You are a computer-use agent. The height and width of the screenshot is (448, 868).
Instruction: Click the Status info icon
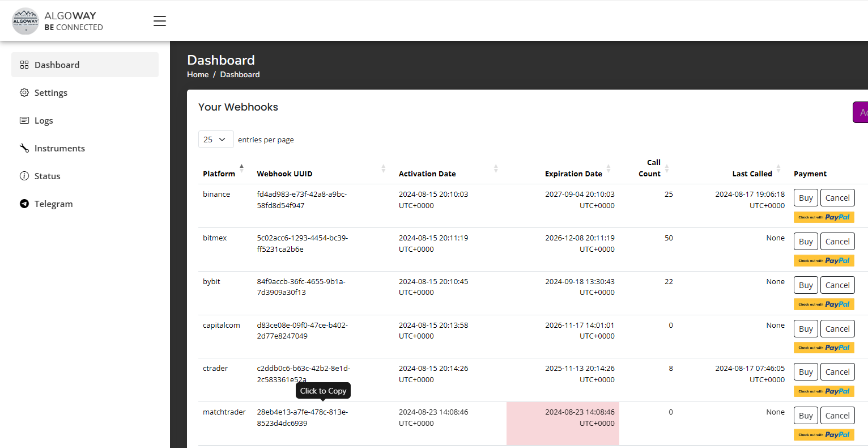pyautogui.click(x=24, y=176)
